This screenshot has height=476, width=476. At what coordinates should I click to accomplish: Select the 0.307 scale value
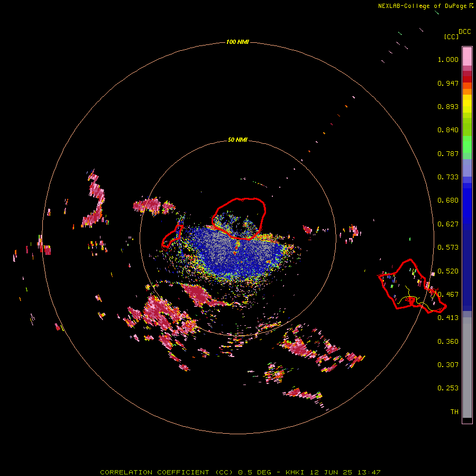point(448,364)
